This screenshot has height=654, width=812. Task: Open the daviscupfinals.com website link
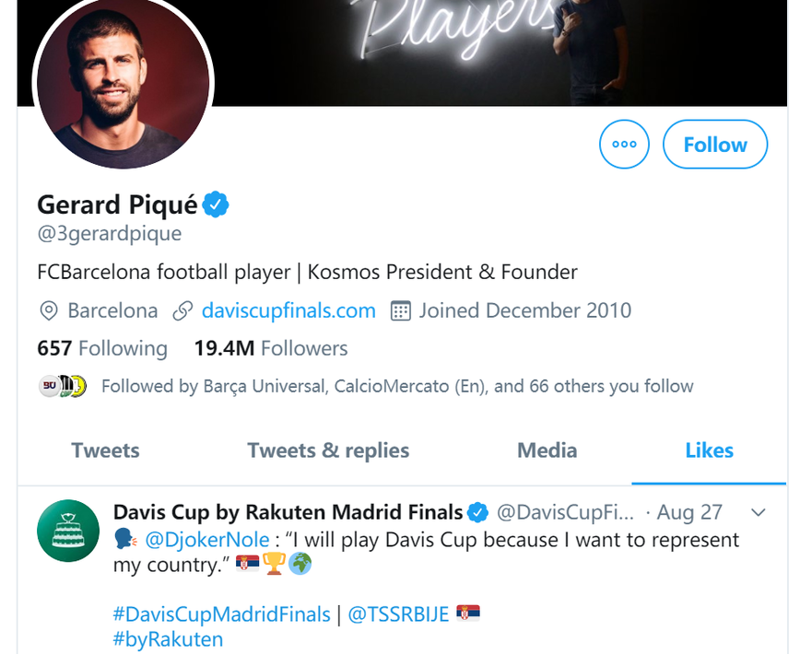[288, 311]
